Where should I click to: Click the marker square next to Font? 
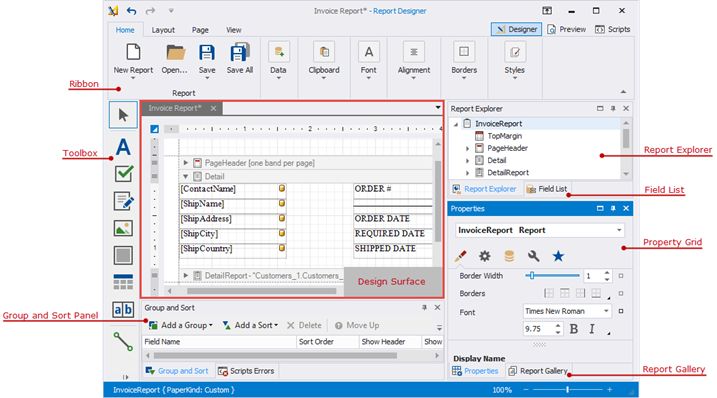[x=621, y=311]
